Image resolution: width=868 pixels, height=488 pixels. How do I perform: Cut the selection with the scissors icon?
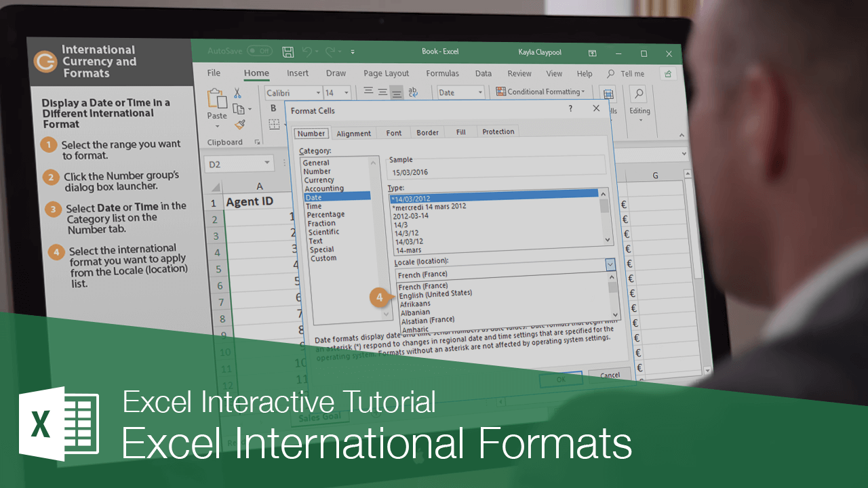pyautogui.click(x=237, y=94)
